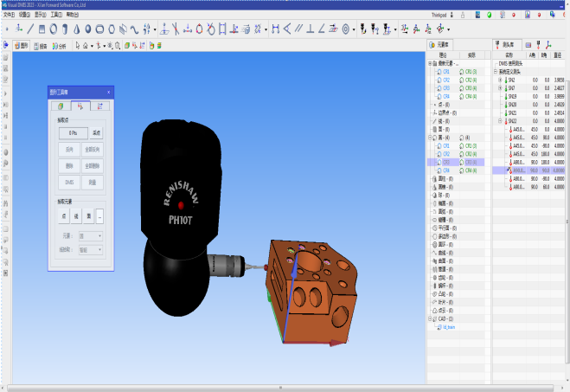This screenshot has height=392, width=570.
Task: Click the angularity tolerance icon
Action: click(x=322, y=29)
